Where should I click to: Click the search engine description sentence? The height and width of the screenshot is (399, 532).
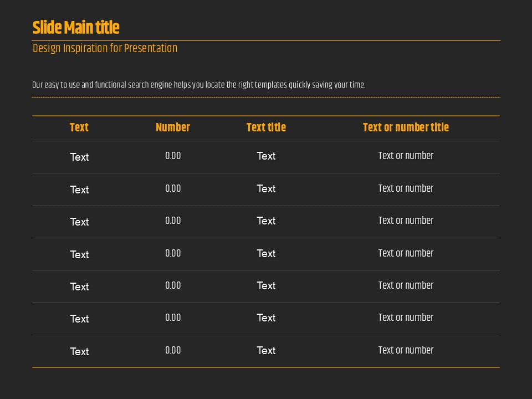coord(198,85)
